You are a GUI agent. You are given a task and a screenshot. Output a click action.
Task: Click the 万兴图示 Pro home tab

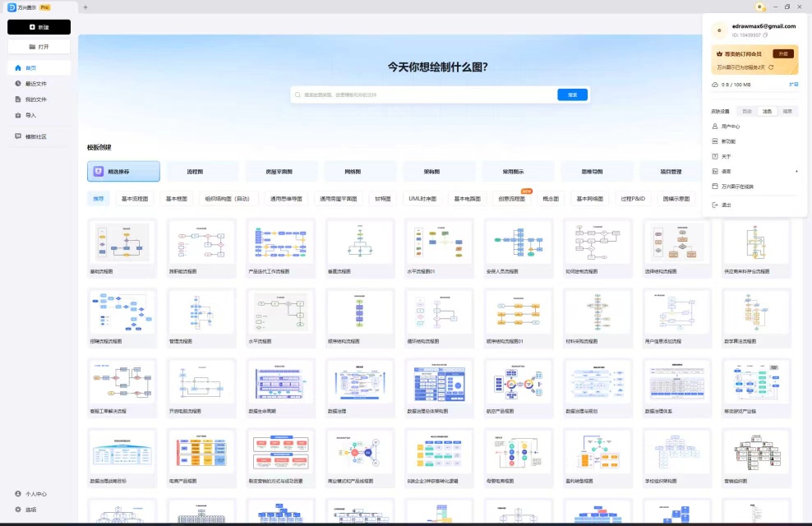[39, 7]
